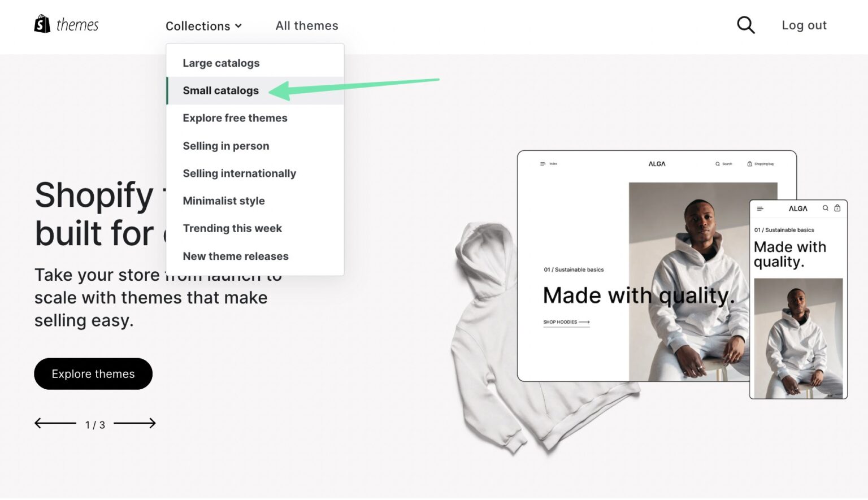Choose Selling internationally
Screen dimensions: 868x500
click(239, 173)
